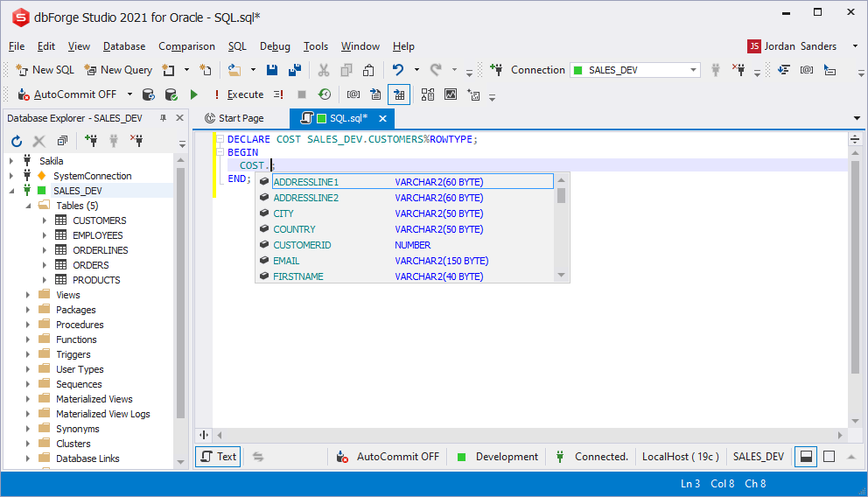Refresh the Database Explorer

[17, 141]
